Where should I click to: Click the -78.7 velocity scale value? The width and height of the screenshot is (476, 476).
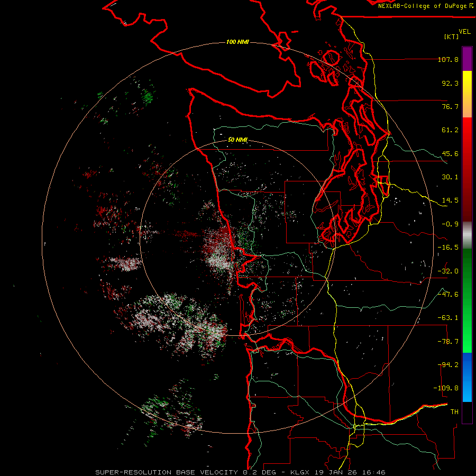coord(448,342)
